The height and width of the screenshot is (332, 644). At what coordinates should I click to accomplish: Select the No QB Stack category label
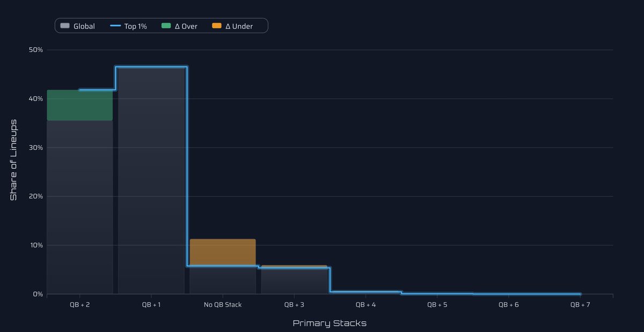tap(222, 304)
